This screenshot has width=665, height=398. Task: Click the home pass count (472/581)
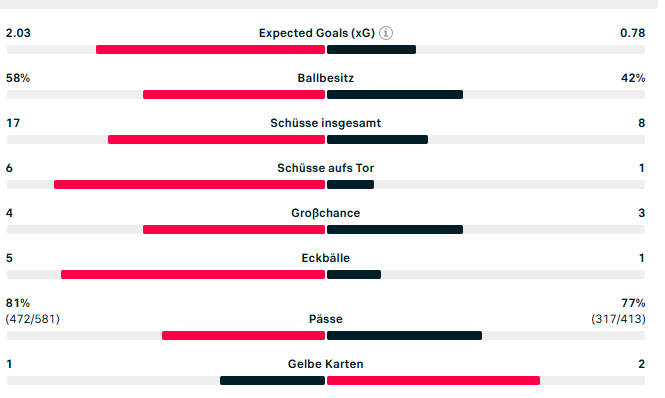(33, 319)
